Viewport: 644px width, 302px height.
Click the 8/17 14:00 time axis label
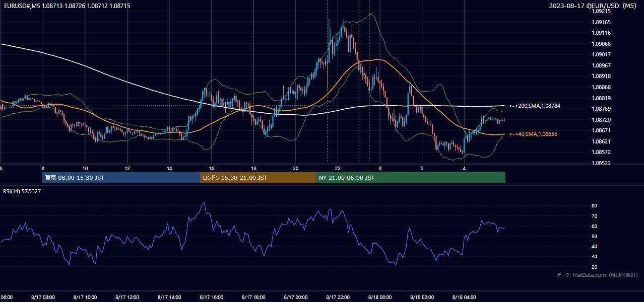[x=169, y=297]
